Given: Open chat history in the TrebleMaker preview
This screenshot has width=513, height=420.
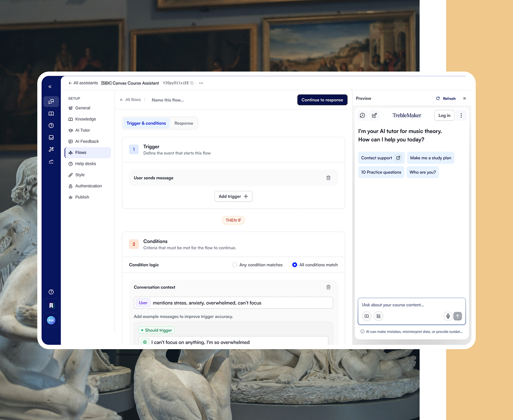Looking at the screenshot, I should click(362, 115).
